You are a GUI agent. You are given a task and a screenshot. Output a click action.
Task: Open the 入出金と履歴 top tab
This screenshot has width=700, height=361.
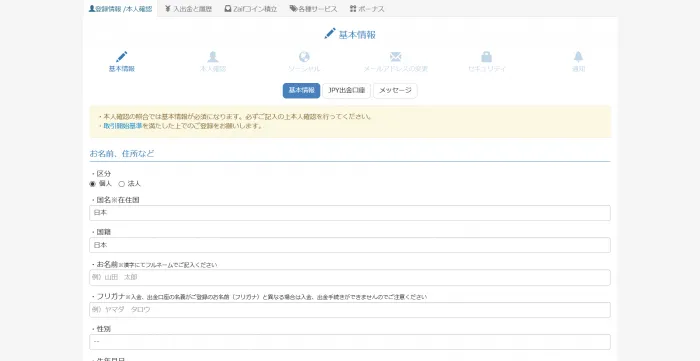[x=188, y=9]
